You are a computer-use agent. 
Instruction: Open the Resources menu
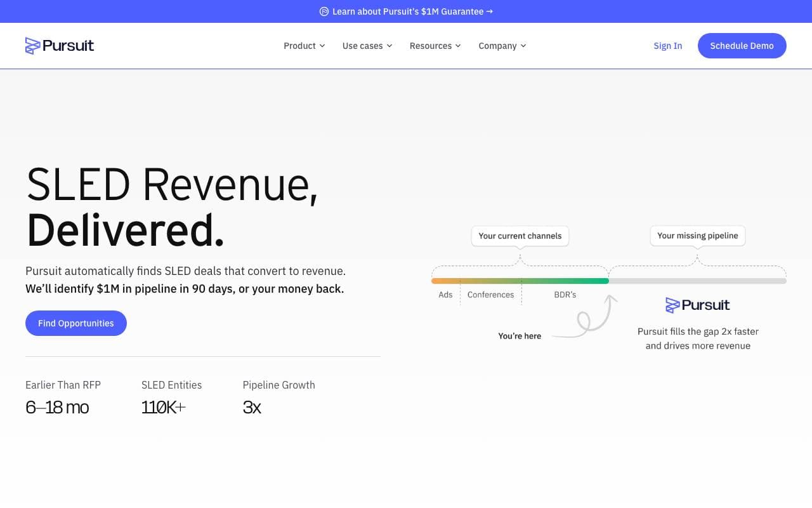pyautogui.click(x=435, y=46)
